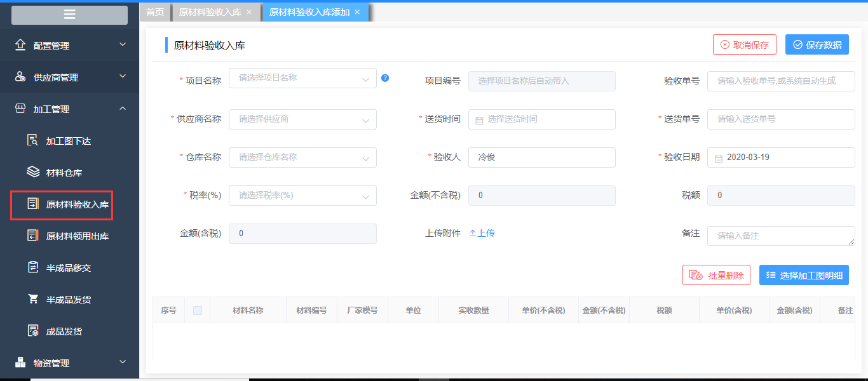
Task: Click the 备注 textarea
Action: tap(781, 236)
